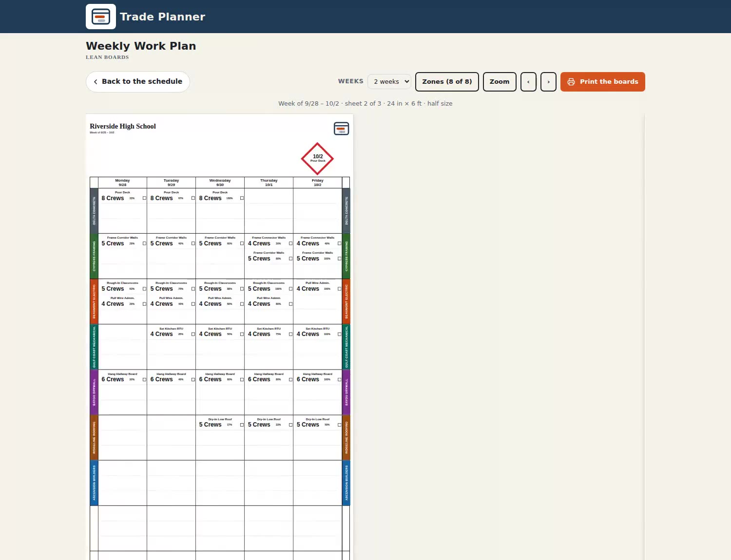
Task: Click the Friday 10/2 column header
Action: 317,183
